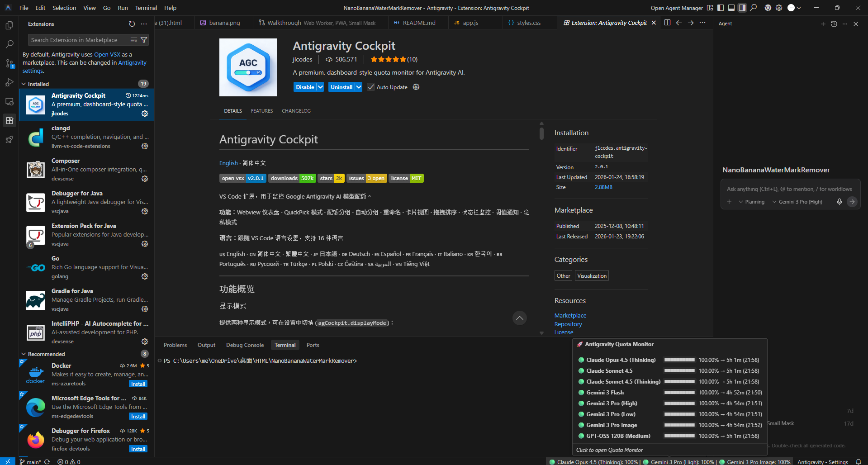Switch to CHANGELOG tab
This screenshot has height=465, width=868.
pos(296,111)
